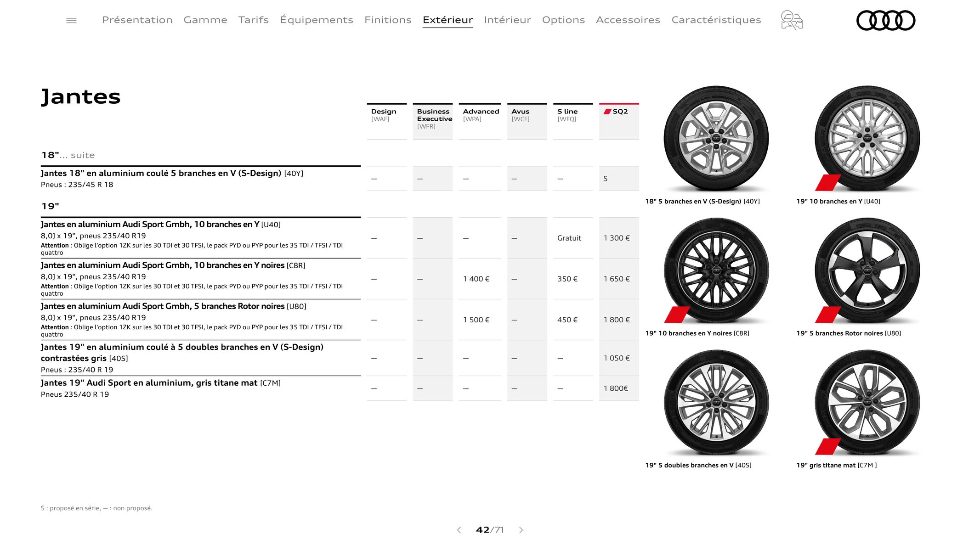This screenshot has height=551, width=980.
Task: Open the Finitions tab
Action: 388,20
